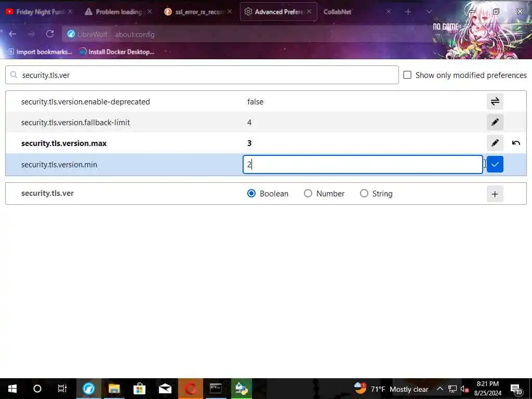The height and width of the screenshot is (399, 532).
Task: Open the notification center
Action: pos(516,389)
